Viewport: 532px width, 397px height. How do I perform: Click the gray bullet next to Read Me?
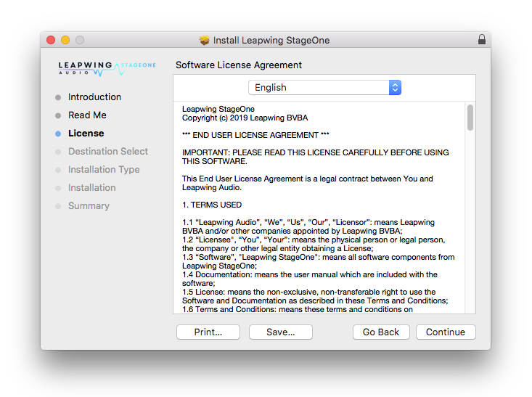click(x=58, y=115)
